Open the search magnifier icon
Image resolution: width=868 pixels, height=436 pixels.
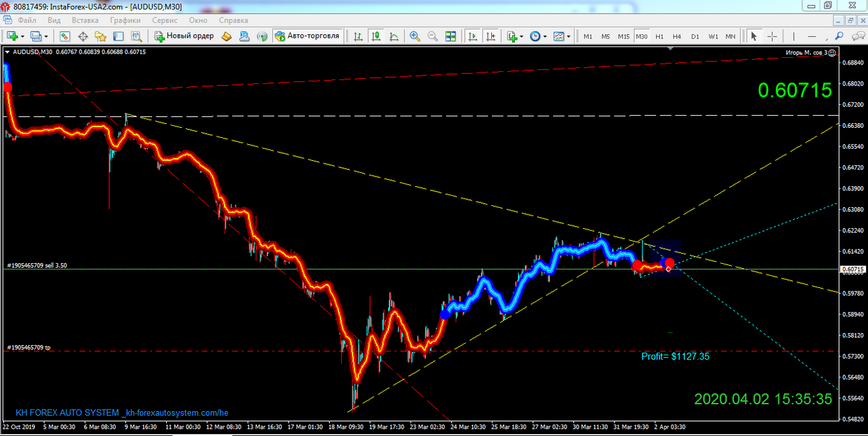pos(839,36)
